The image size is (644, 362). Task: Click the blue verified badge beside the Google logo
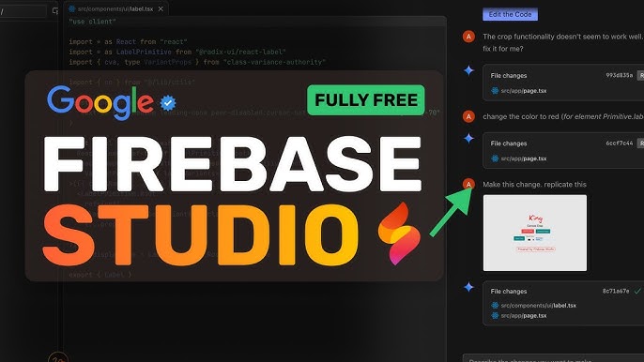coord(167,102)
